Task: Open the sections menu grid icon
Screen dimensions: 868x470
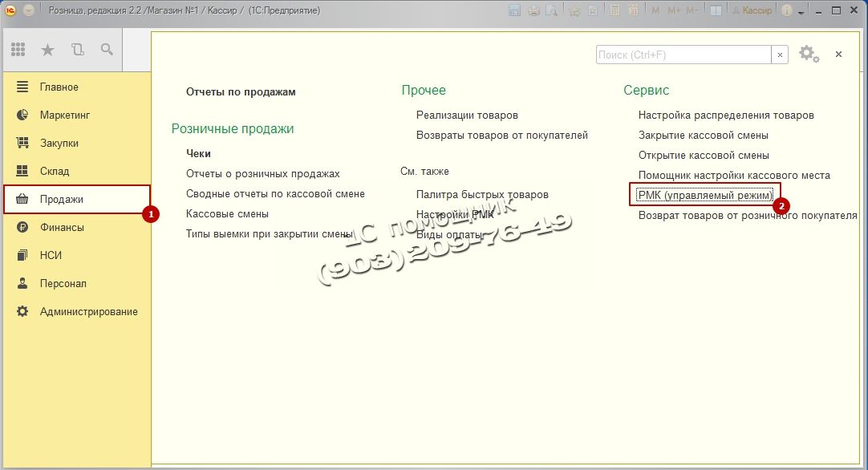Action: (18, 50)
